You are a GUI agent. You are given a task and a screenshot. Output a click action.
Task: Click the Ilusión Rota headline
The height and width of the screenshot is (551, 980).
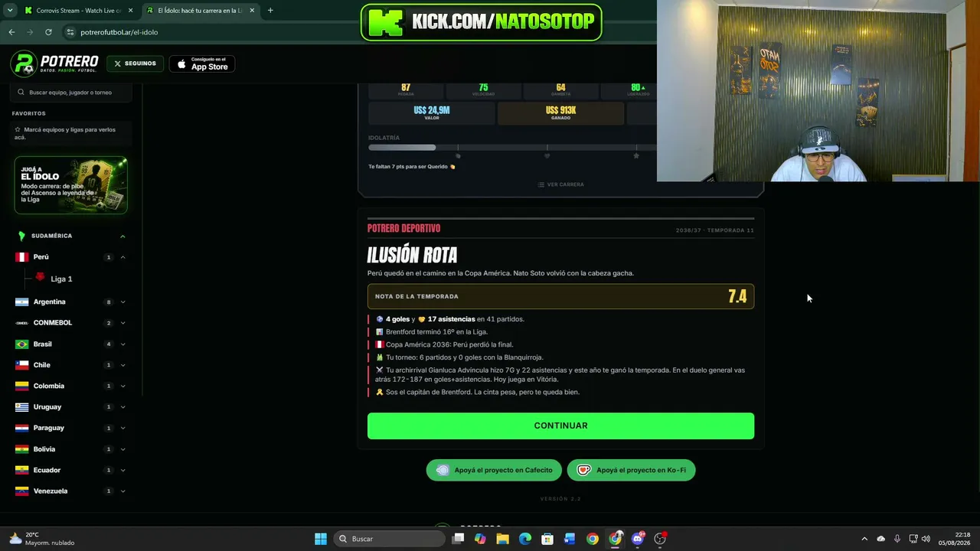coord(412,255)
